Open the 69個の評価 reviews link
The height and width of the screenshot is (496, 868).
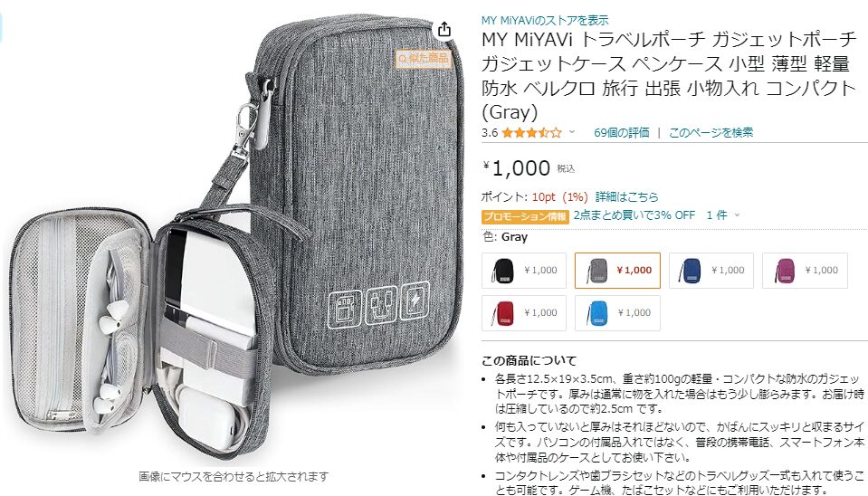coord(621,133)
